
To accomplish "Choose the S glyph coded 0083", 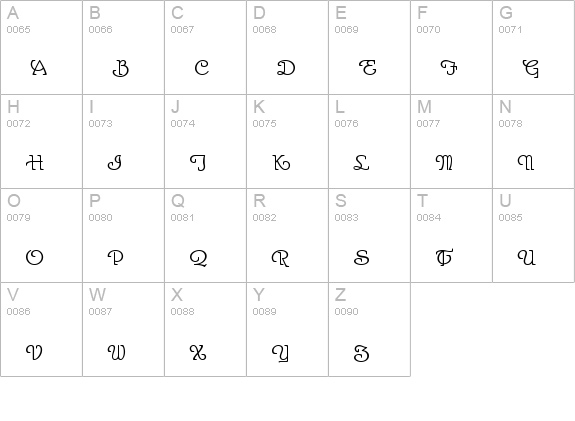I will pos(369,235).
